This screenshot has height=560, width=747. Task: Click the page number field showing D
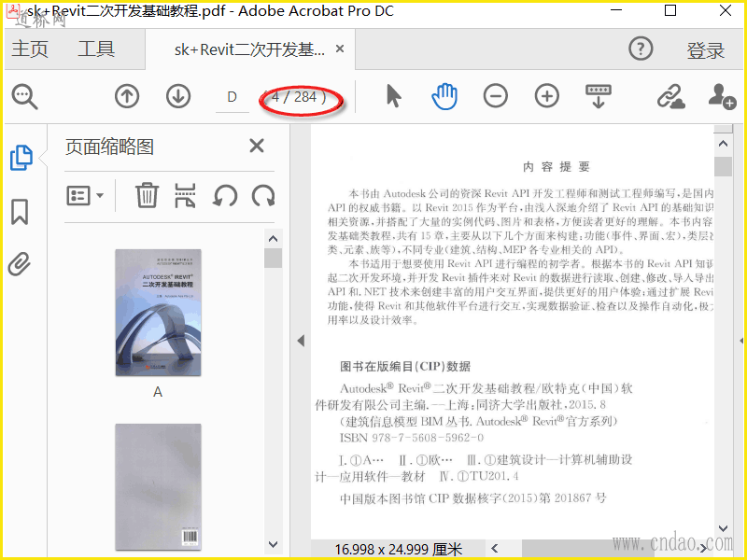[232, 97]
